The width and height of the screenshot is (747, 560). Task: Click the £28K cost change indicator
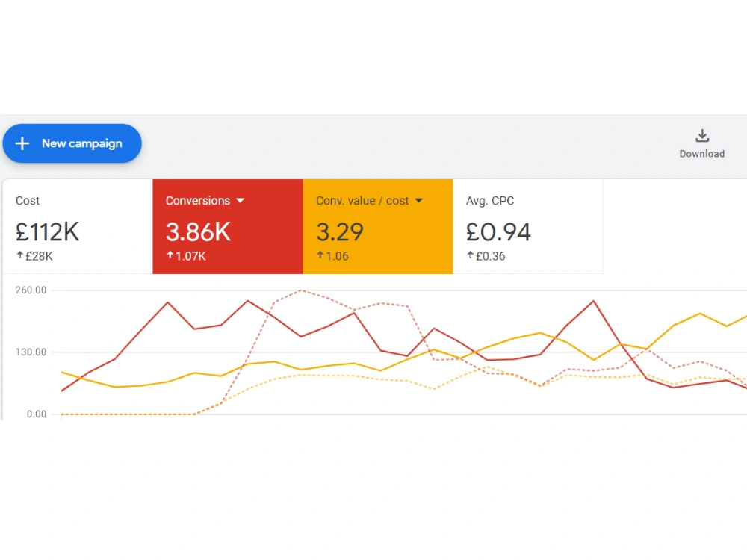pyautogui.click(x=35, y=256)
